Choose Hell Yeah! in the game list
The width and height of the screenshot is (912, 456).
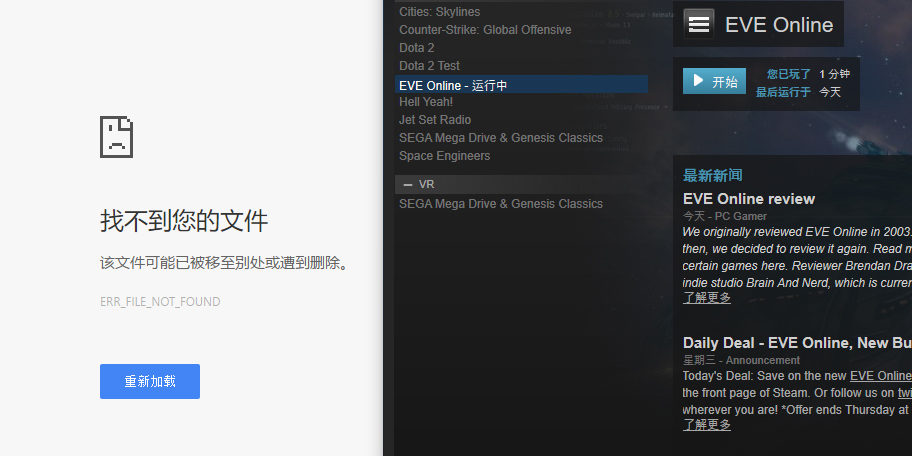tap(426, 102)
